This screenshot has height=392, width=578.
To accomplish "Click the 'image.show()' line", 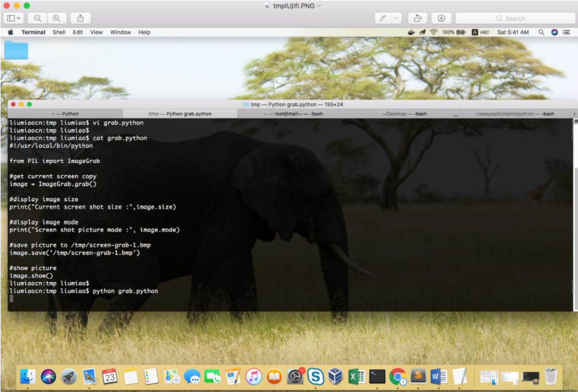I will tap(31, 276).
